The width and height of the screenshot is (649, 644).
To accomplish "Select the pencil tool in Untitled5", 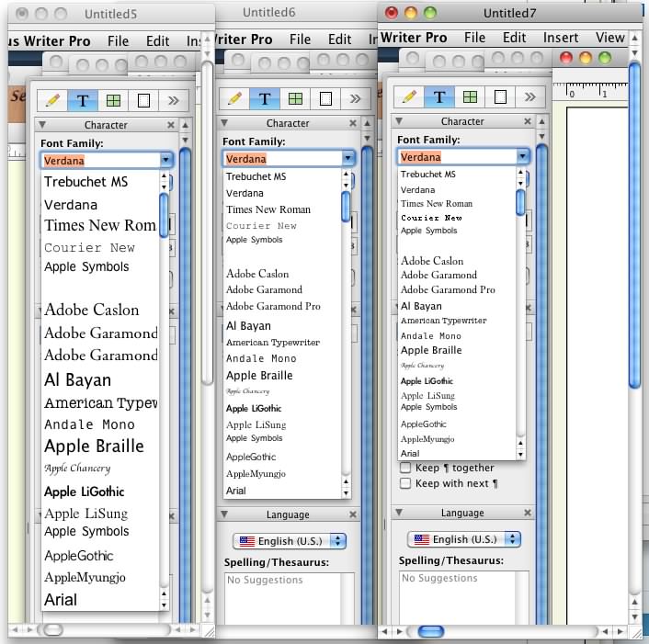I will [52, 100].
